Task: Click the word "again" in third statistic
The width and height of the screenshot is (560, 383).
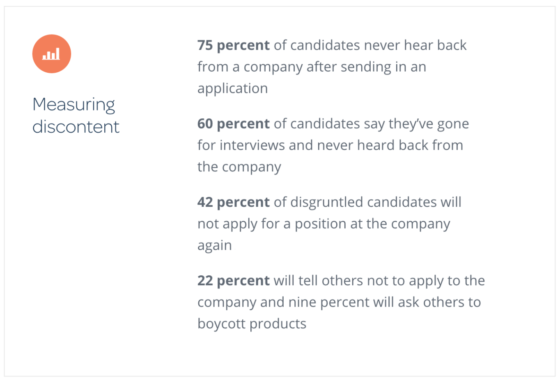Action: click(x=215, y=246)
